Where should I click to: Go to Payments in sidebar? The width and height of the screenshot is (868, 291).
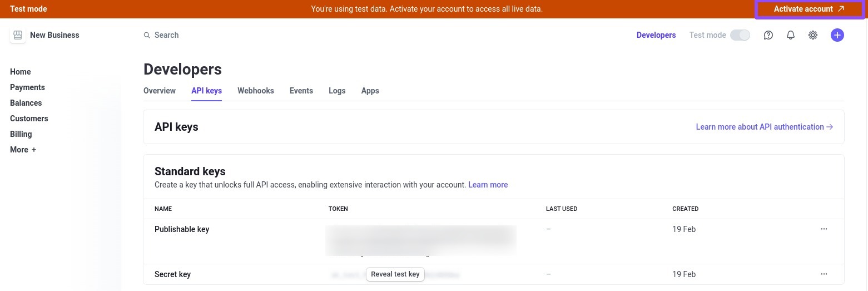click(27, 87)
